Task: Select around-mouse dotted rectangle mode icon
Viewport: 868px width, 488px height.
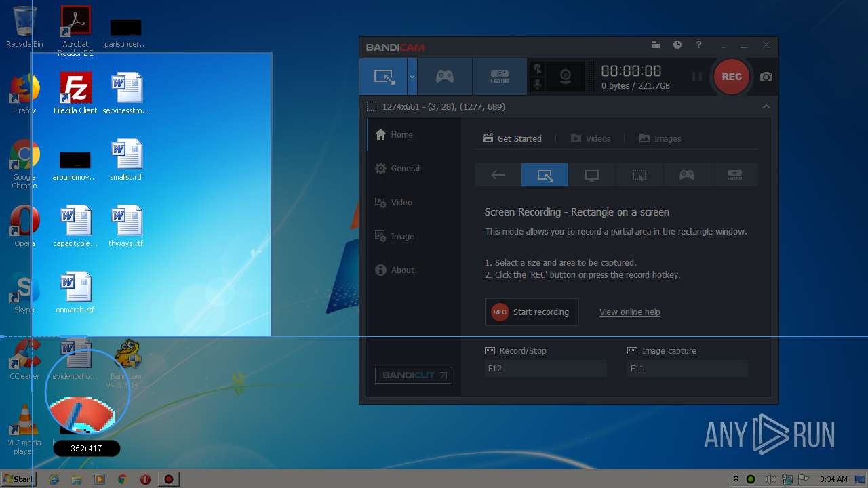Action: 639,175
